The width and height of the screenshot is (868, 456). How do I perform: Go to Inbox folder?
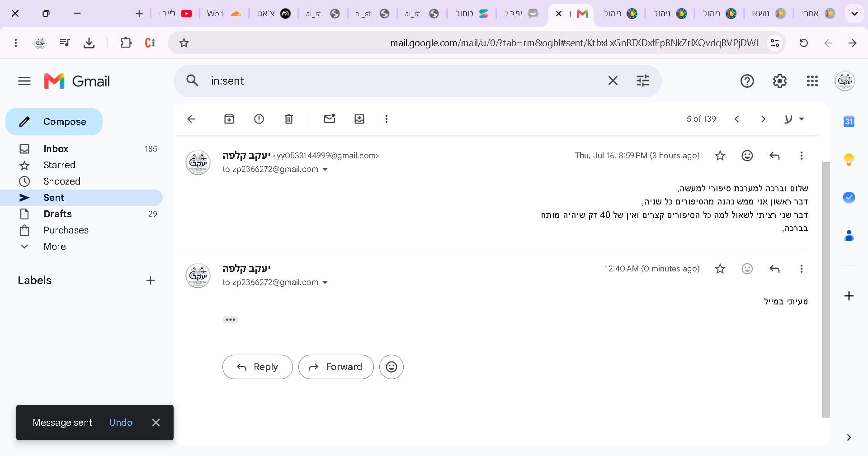(x=56, y=149)
